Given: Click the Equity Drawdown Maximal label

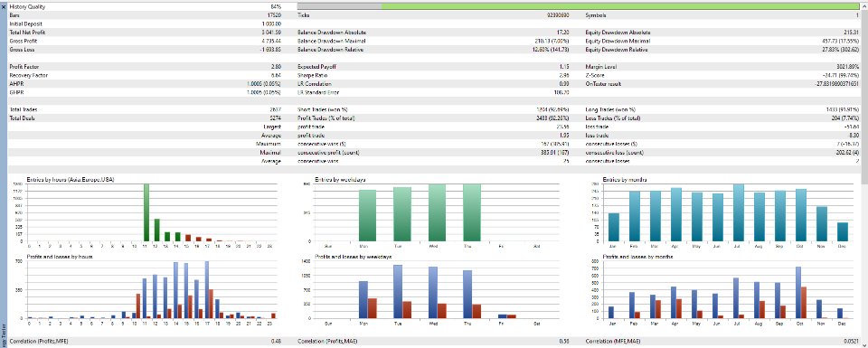Looking at the screenshot, I should 618,41.
